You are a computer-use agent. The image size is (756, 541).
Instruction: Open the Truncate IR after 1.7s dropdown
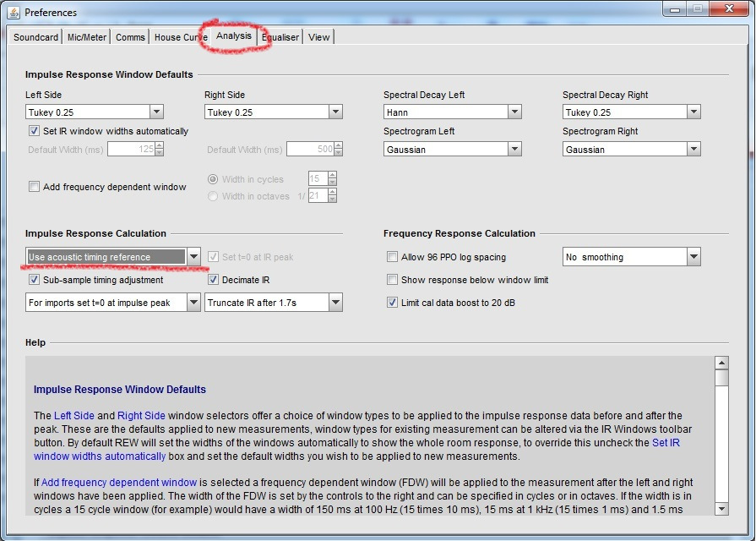(274, 303)
